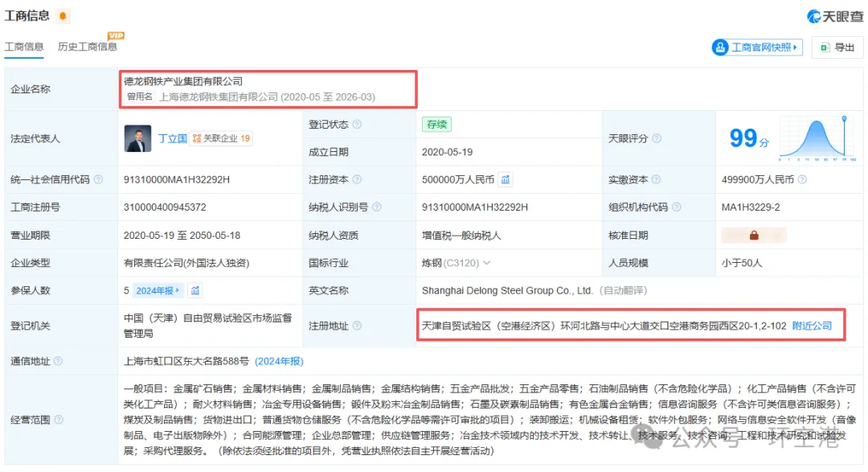
Task: Open chart icon after 500000万人民币
Action: click(x=506, y=179)
